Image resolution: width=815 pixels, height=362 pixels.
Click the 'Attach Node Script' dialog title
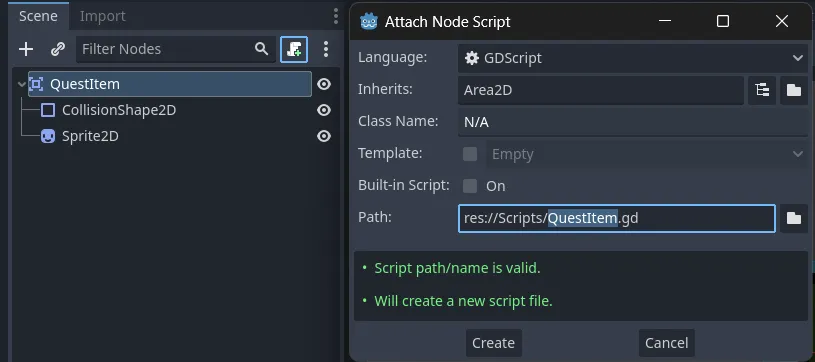click(448, 22)
